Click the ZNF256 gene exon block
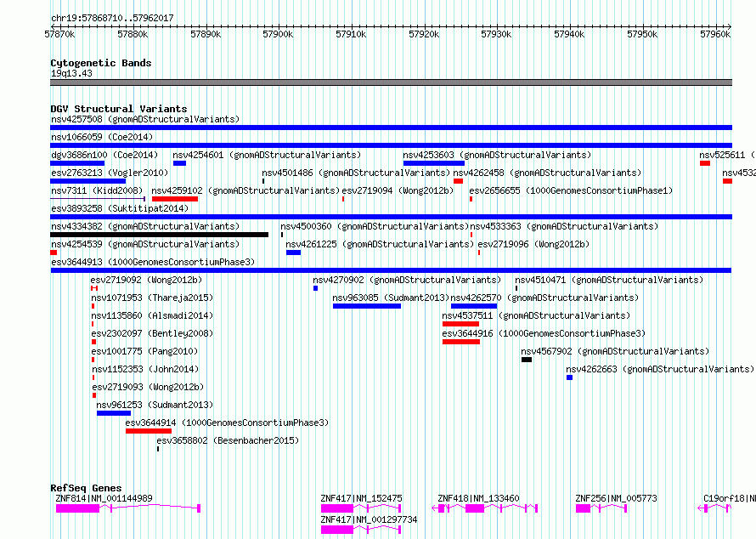This screenshot has height=539, width=756. point(583,508)
